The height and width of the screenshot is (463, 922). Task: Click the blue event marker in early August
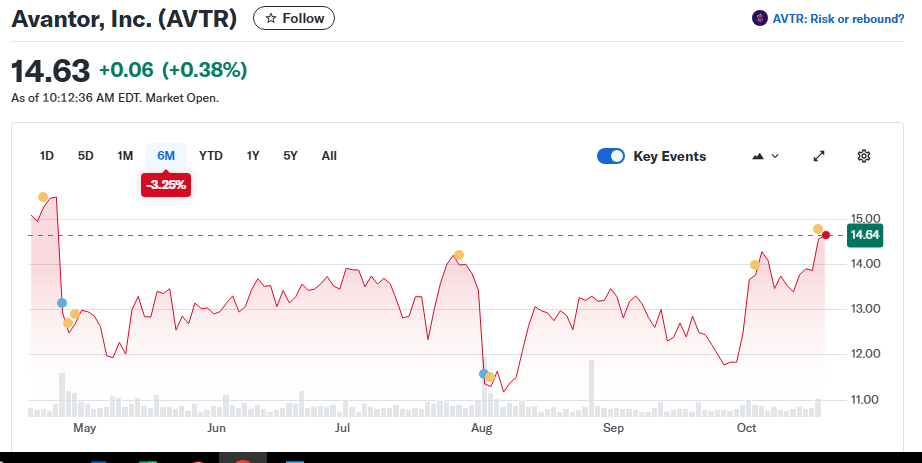click(484, 374)
